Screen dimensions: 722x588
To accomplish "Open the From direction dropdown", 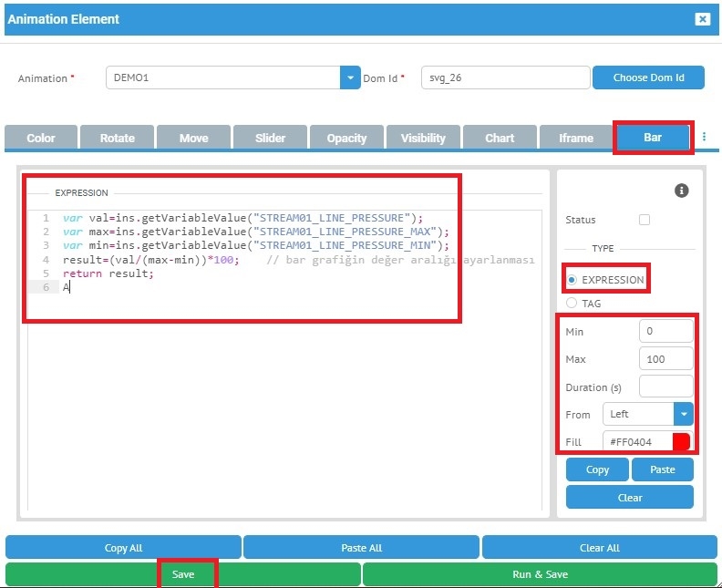I will click(683, 414).
